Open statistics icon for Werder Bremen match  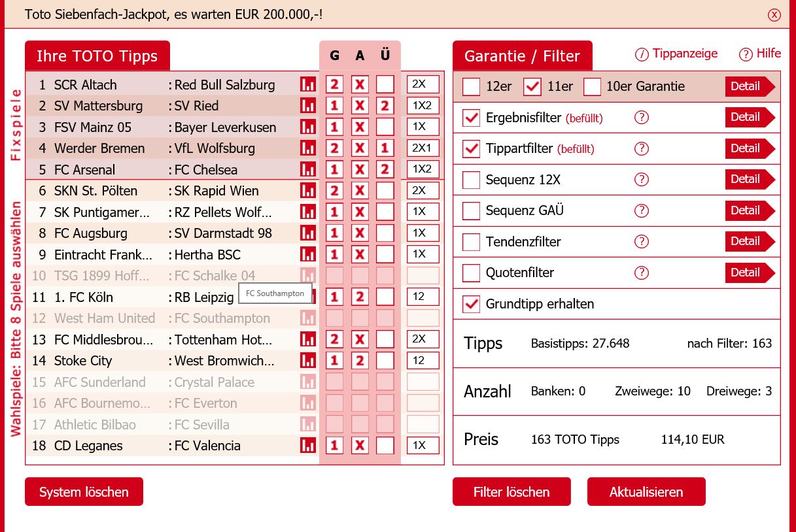point(307,148)
